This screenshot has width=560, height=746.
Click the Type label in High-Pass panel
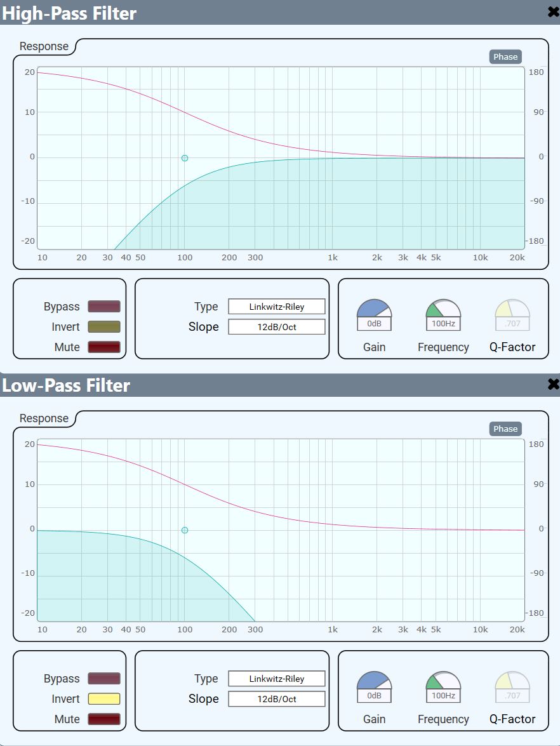[x=206, y=307]
